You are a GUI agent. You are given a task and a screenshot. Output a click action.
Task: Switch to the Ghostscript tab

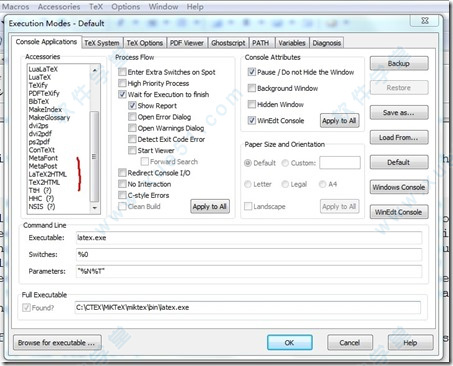coord(228,43)
